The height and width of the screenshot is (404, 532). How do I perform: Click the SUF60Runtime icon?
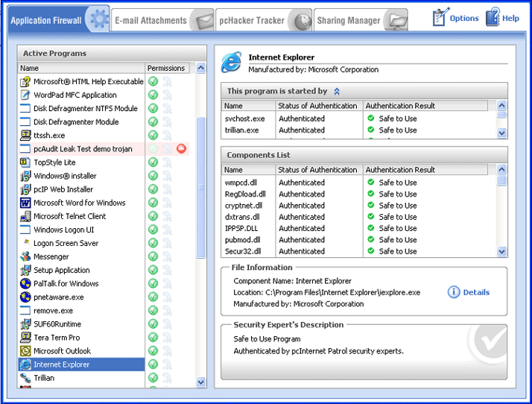coord(25,324)
